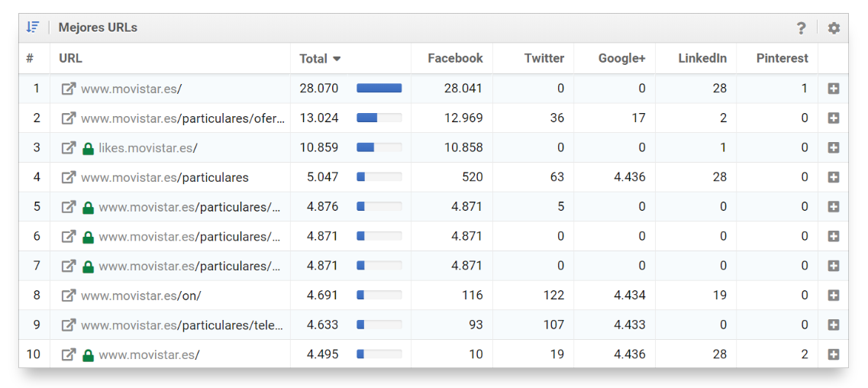Click external link icon for www.movistar.es/on/
The height and width of the screenshot is (388, 868).
click(69, 296)
